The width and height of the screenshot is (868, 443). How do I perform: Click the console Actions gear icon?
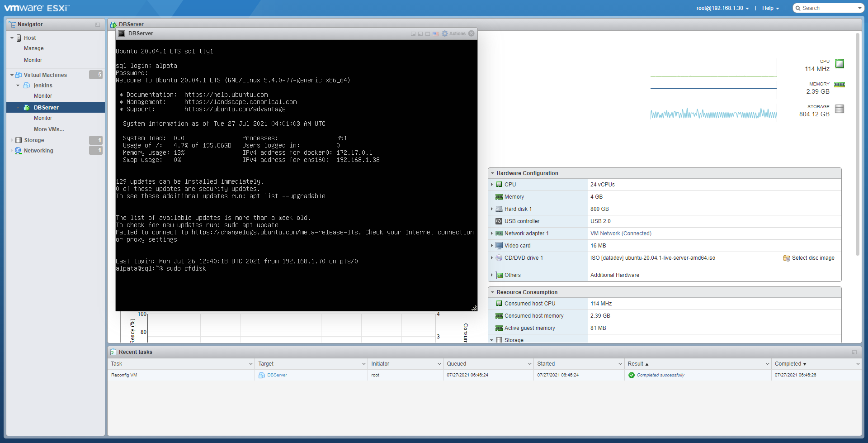click(x=445, y=34)
